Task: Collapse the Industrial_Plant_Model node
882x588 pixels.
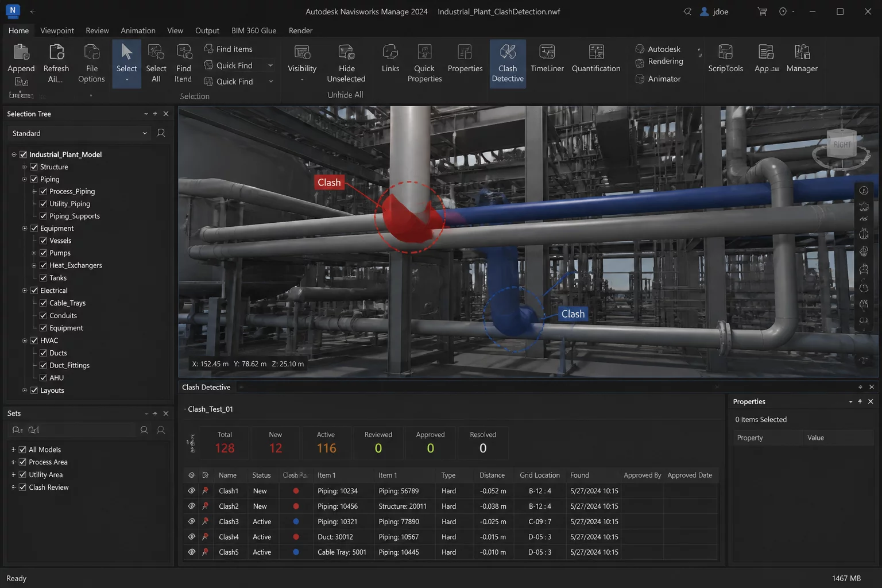Action: [14, 154]
